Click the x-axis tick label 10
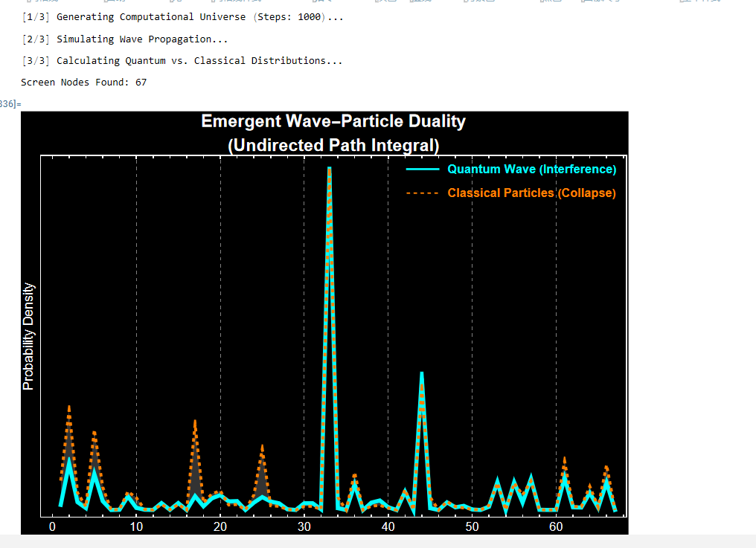This screenshot has height=548, width=756. [136, 527]
